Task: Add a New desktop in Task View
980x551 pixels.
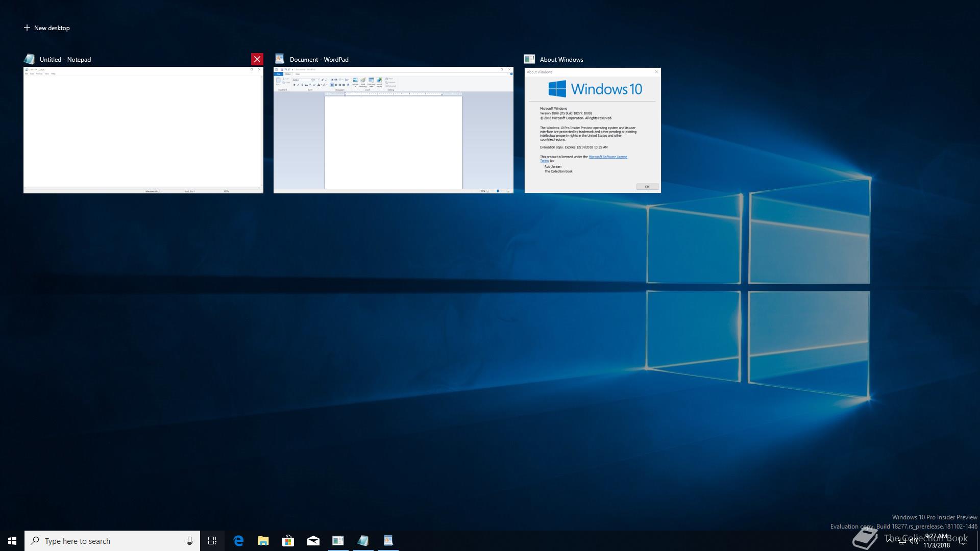Action: coord(46,28)
